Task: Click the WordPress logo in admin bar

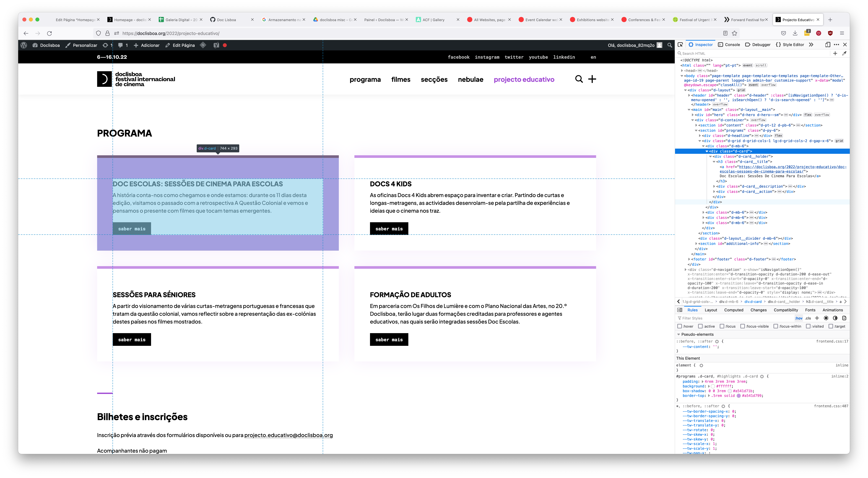Action: click(x=24, y=45)
